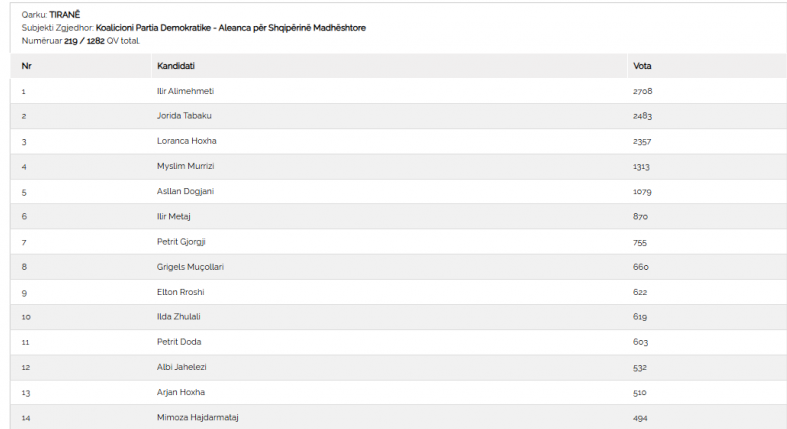The width and height of the screenshot is (787, 429).
Task: Select Petrit Gjorgji row
Action: [399, 242]
